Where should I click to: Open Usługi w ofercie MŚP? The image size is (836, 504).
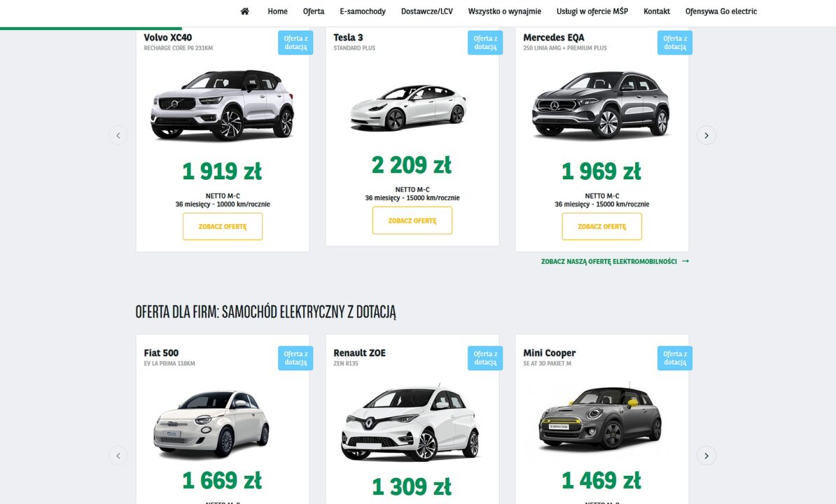(592, 11)
